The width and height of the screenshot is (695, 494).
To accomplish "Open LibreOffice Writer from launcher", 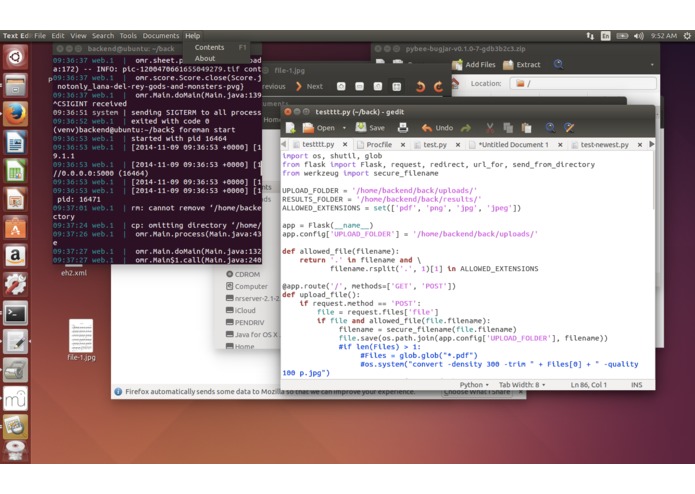I will pos(16,142).
